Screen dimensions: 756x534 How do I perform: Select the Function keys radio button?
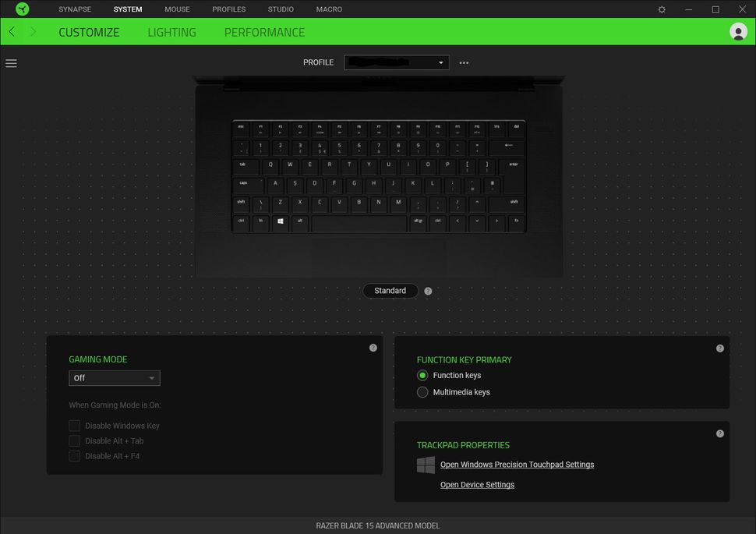click(x=422, y=375)
